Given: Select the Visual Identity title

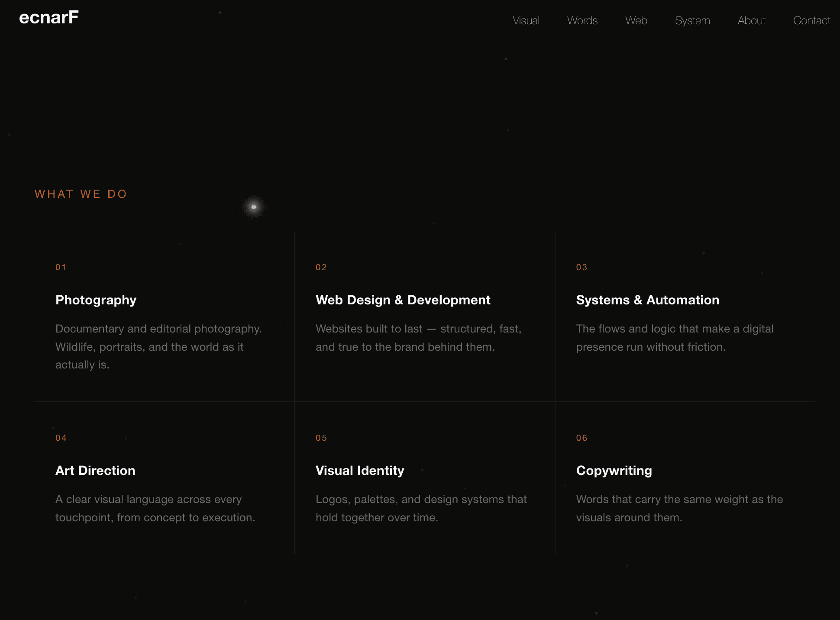Looking at the screenshot, I should (x=360, y=471).
